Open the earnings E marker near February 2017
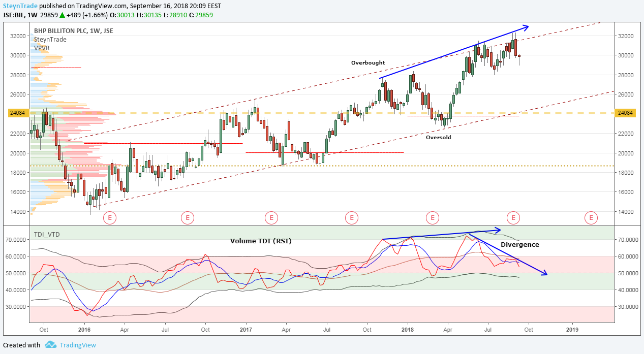 coord(271,218)
